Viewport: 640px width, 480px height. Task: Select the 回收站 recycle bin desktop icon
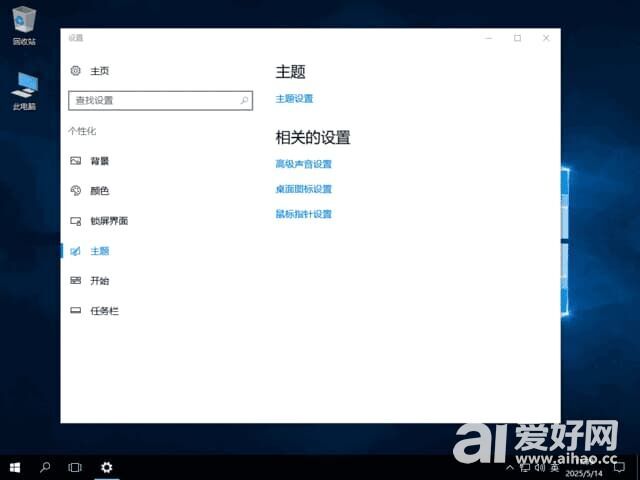point(24,25)
